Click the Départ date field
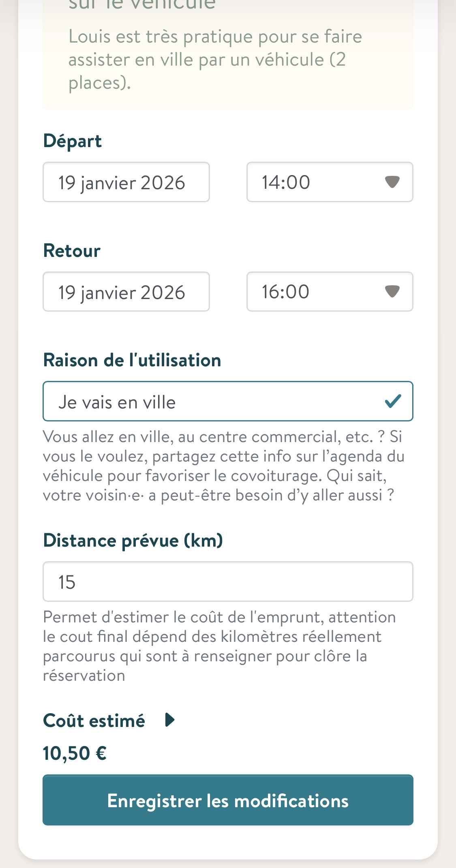The width and height of the screenshot is (456, 868). pyautogui.click(x=126, y=182)
